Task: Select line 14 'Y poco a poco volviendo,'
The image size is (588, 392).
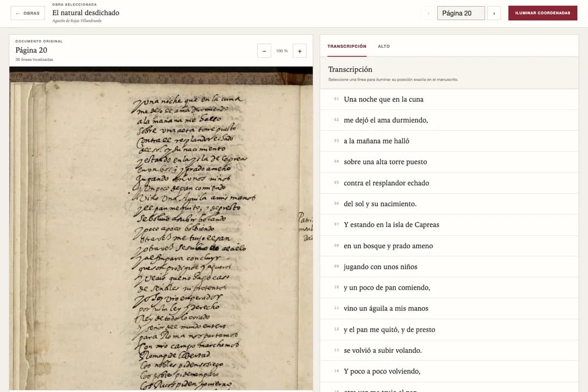Action: click(449, 371)
